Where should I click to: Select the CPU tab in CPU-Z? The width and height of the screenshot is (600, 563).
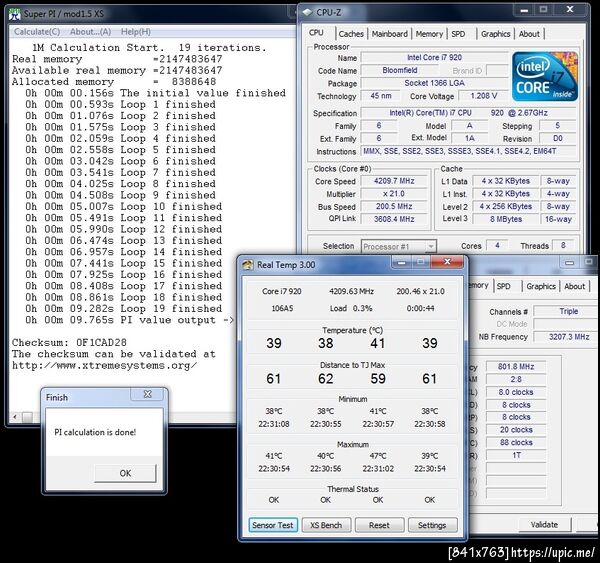(316, 33)
